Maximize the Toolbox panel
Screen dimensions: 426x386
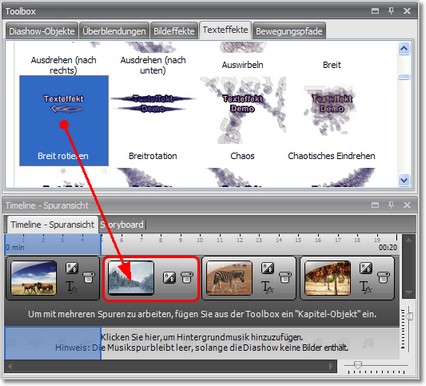(x=375, y=11)
